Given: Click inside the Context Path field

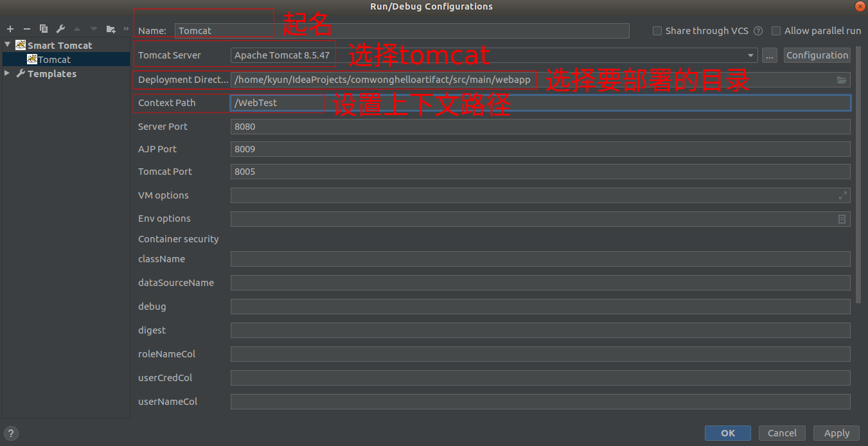Looking at the screenshot, I should tap(276, 102).
